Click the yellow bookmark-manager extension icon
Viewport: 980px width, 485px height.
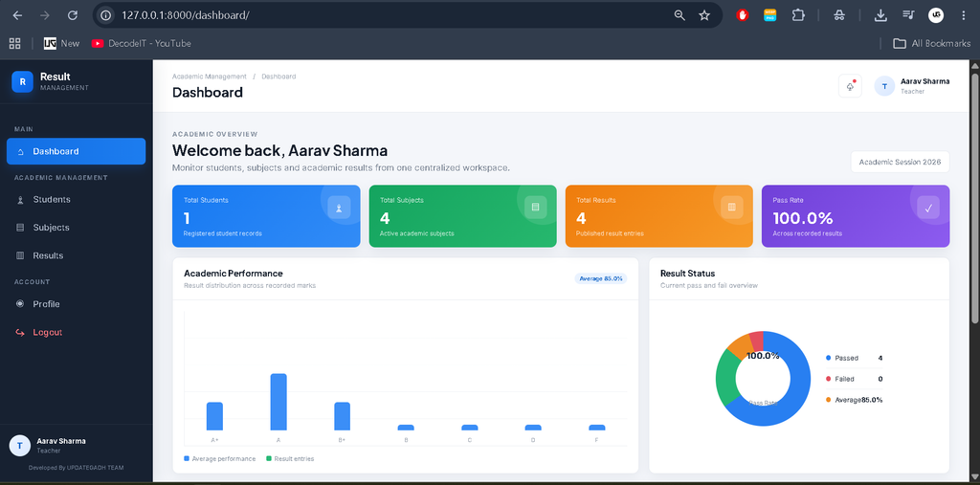(x=770, y=15)
